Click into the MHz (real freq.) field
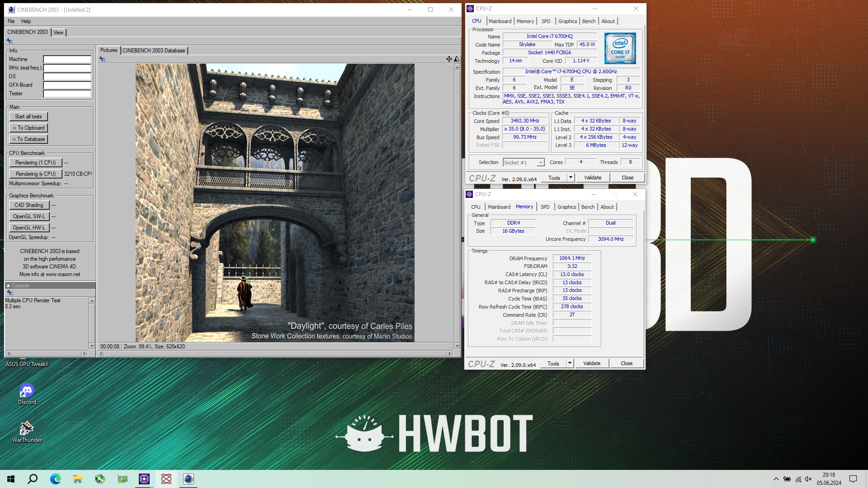Viewport: 868px width, 488px height. [67, 68]
